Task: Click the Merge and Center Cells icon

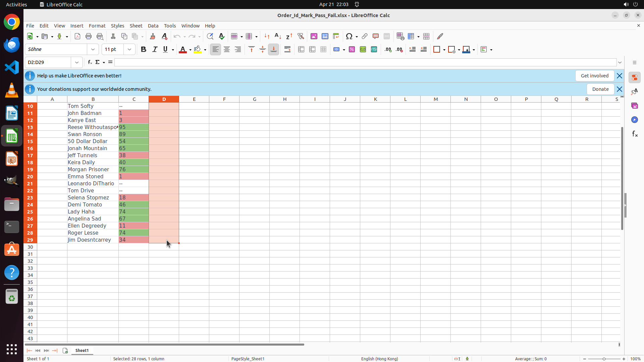Action: pos(301,50)
